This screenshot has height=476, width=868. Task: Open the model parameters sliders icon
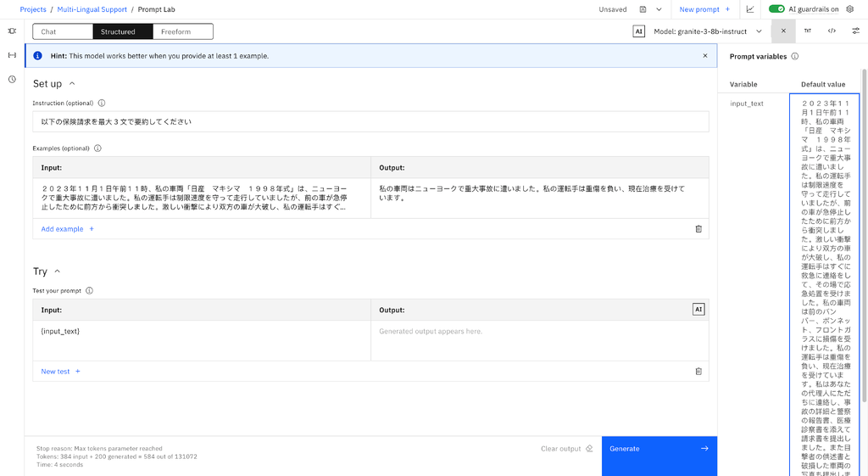point(856,31)
